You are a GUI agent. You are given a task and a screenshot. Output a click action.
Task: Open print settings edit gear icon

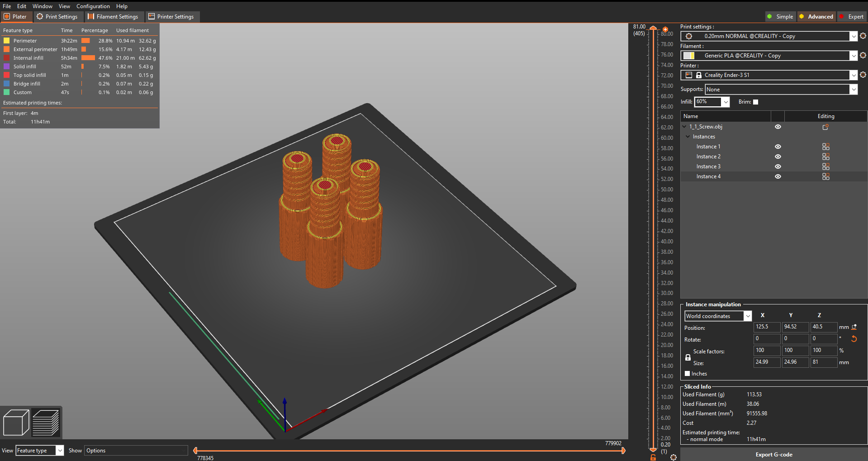[863, 36]
